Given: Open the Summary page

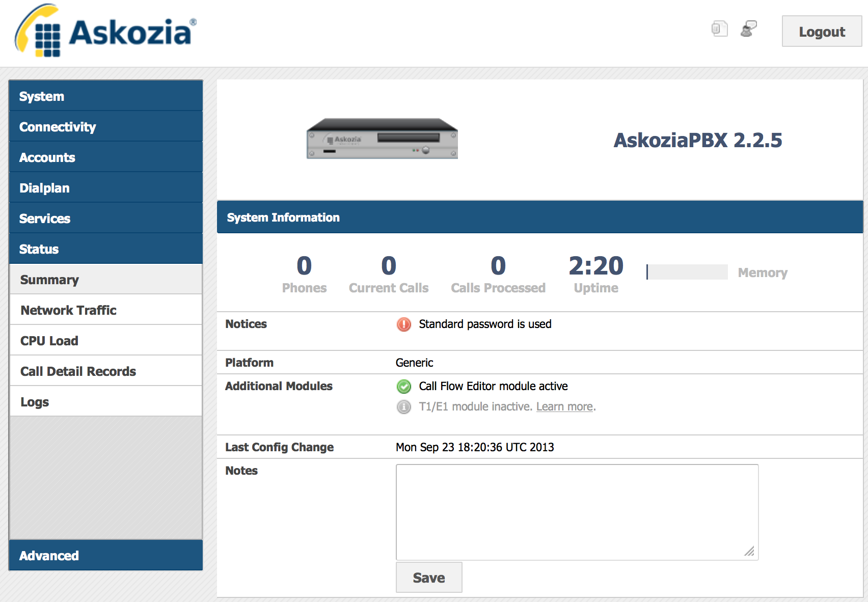Looking at the screenshot, I should click(x=106, y=279).
